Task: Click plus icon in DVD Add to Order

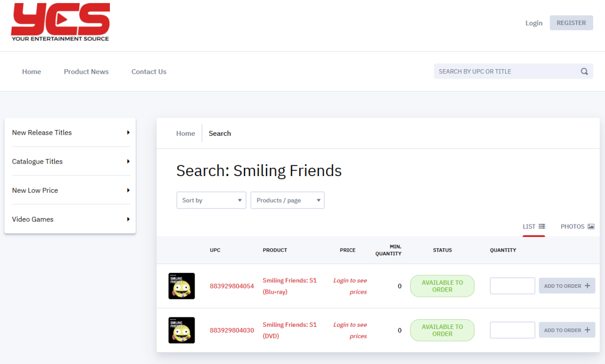Action: [587, 330]
